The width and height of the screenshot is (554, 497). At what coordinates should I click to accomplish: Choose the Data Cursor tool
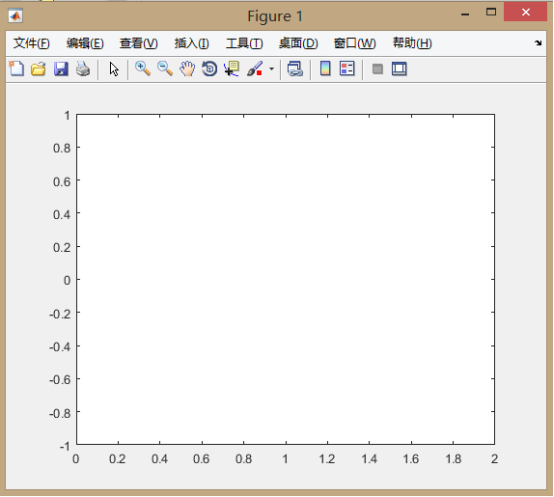[231, 69]
